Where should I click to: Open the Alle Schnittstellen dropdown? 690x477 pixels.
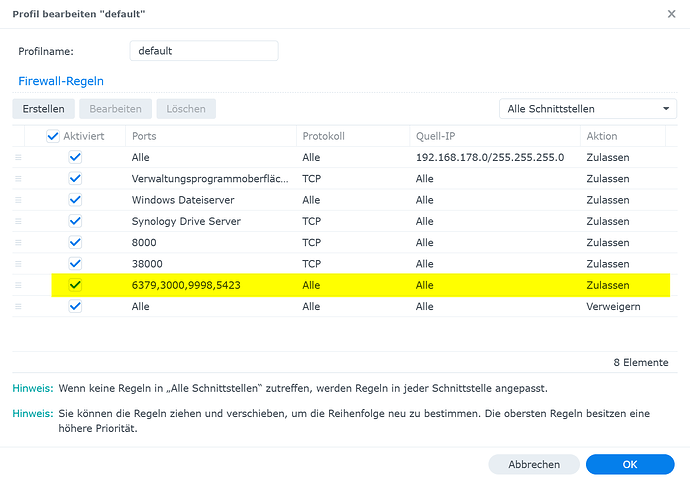click(x=587, y=108)
